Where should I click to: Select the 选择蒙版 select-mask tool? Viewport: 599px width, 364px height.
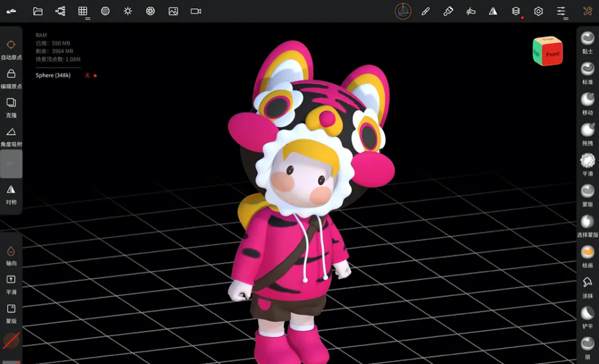(587, 226)
